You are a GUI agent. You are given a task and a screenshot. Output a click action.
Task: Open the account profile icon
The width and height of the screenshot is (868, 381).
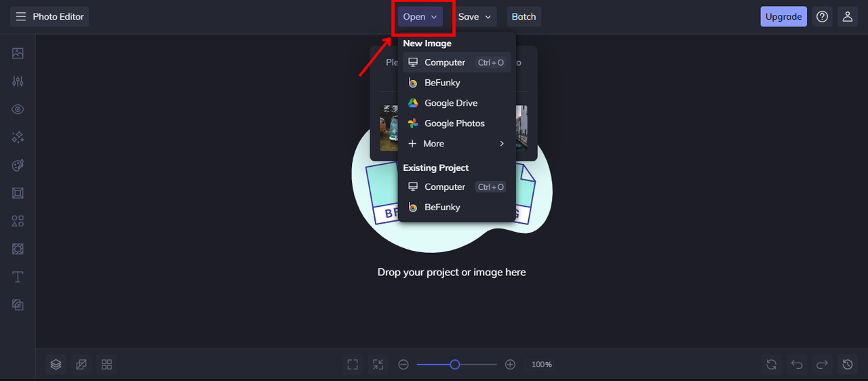(848, 17)
